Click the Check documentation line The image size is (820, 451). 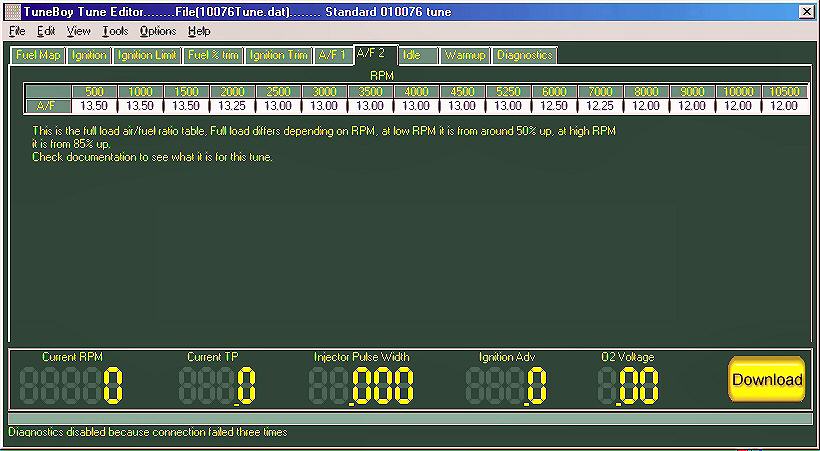pyautogui.click(x=152, y=157)
